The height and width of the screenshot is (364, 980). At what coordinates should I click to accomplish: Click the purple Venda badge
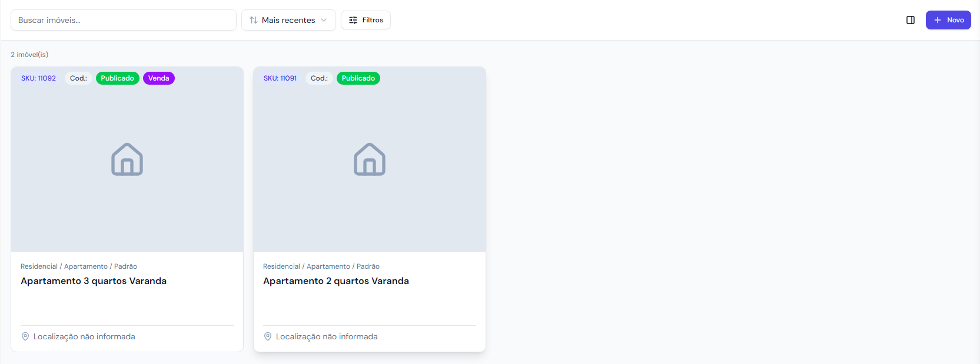(159, 78)
